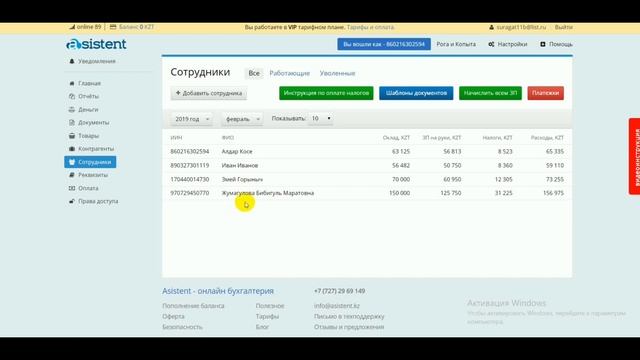Open employee Иван Иванов
The width and height of the screenshot is (640, 360).
click(240, 165)
